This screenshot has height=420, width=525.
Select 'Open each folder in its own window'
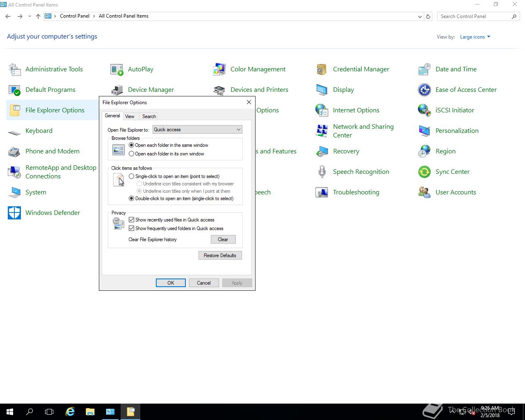click(x=131, y=154)
